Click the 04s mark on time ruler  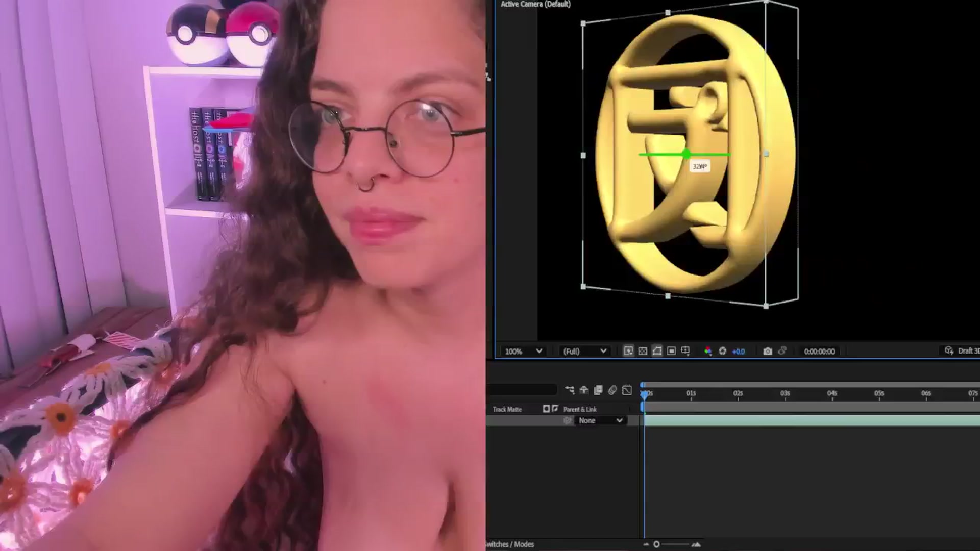tap(832, 393)
